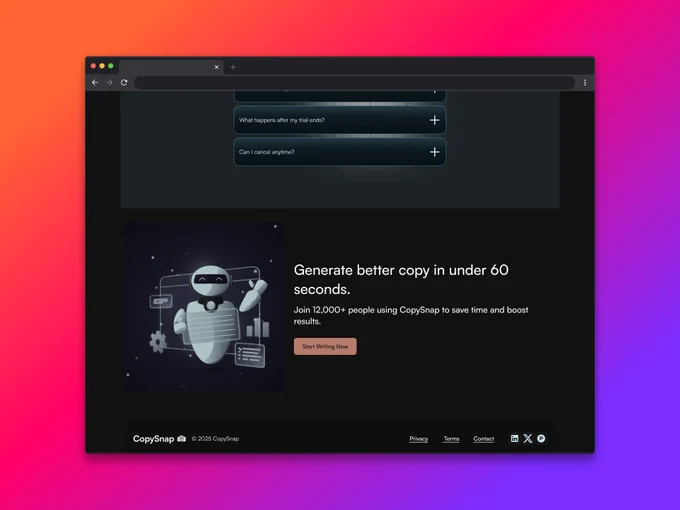The width and height of the screenshot is (680, 510).
Task: Click the active browser tab
Action: 171,67
